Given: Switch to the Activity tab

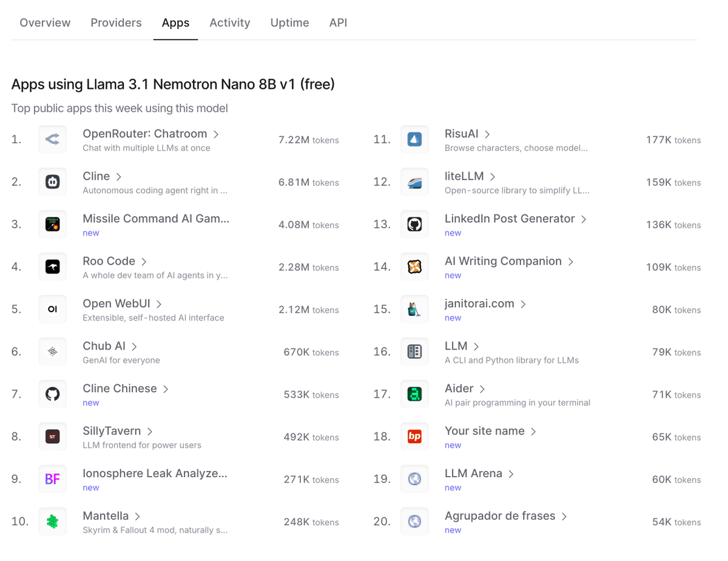Looking at the screenshot, I should 230,22.
